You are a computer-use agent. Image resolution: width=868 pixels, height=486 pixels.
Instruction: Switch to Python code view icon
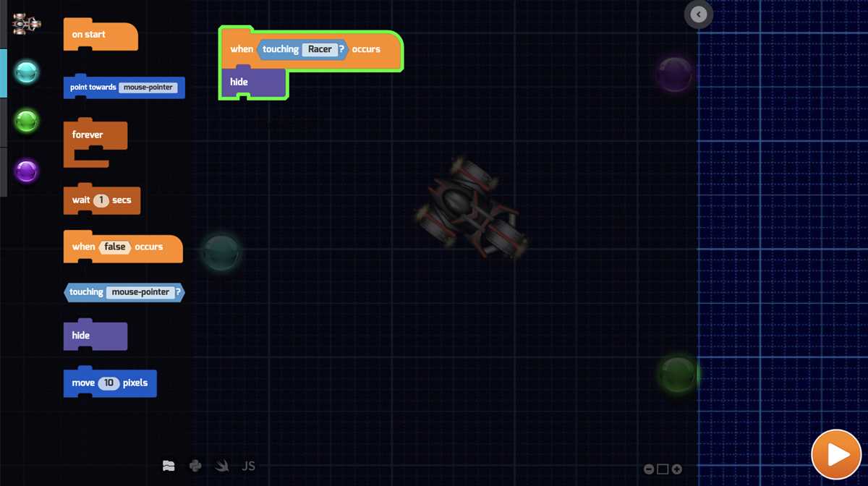(x=195, y=466)
